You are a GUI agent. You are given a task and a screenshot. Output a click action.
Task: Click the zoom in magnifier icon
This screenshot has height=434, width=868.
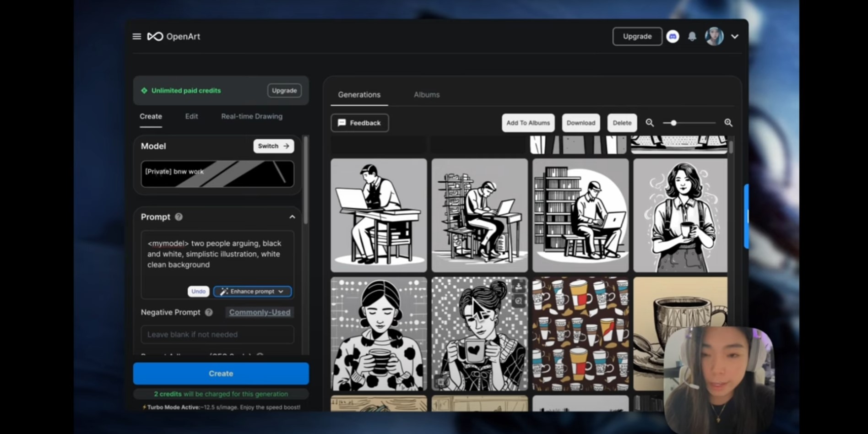point(728,123)
